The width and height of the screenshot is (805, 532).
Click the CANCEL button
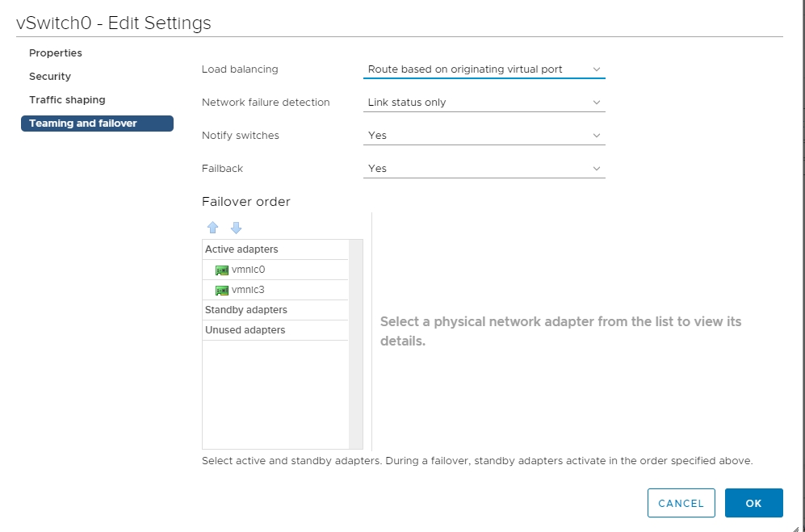(x=681, y=503)
